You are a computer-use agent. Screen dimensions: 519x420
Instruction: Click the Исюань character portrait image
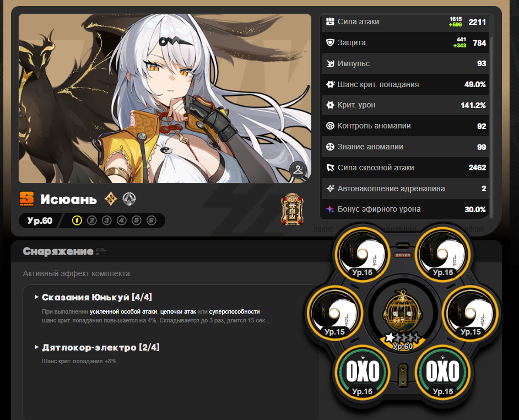(x=165, y=98)
